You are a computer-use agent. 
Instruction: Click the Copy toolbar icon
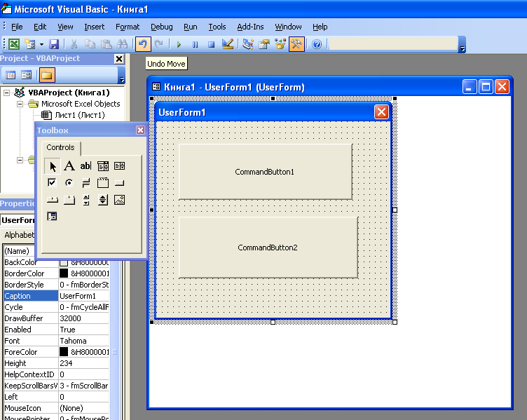pyautogui.click(x=90, y=44)
